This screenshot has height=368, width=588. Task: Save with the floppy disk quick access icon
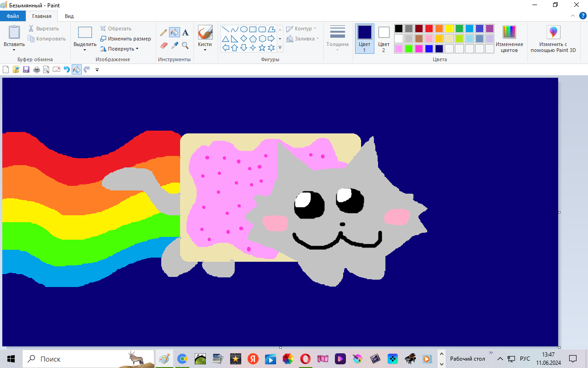coord(26,69)
